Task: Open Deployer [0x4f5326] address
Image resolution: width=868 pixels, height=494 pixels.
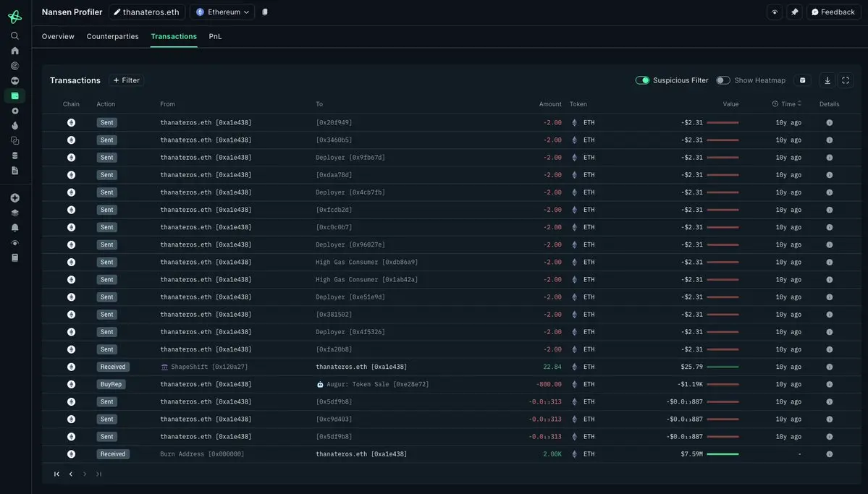Action: (350, 332)
